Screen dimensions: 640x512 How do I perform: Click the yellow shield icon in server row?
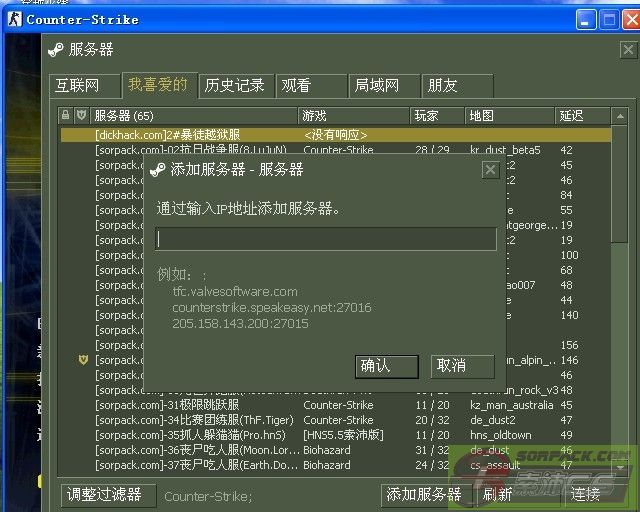click(83, 360)
